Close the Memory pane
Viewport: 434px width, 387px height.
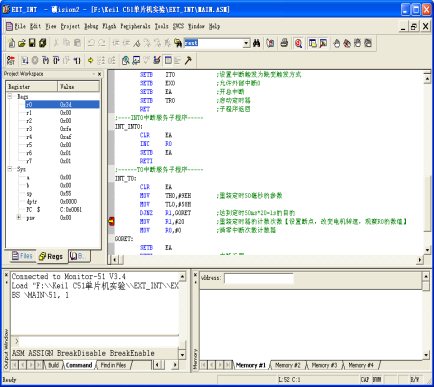tap(195, 275)
